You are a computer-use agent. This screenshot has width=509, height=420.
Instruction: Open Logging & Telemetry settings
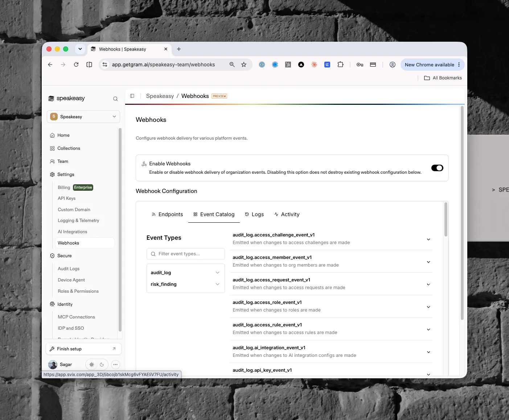pos(78,221)
